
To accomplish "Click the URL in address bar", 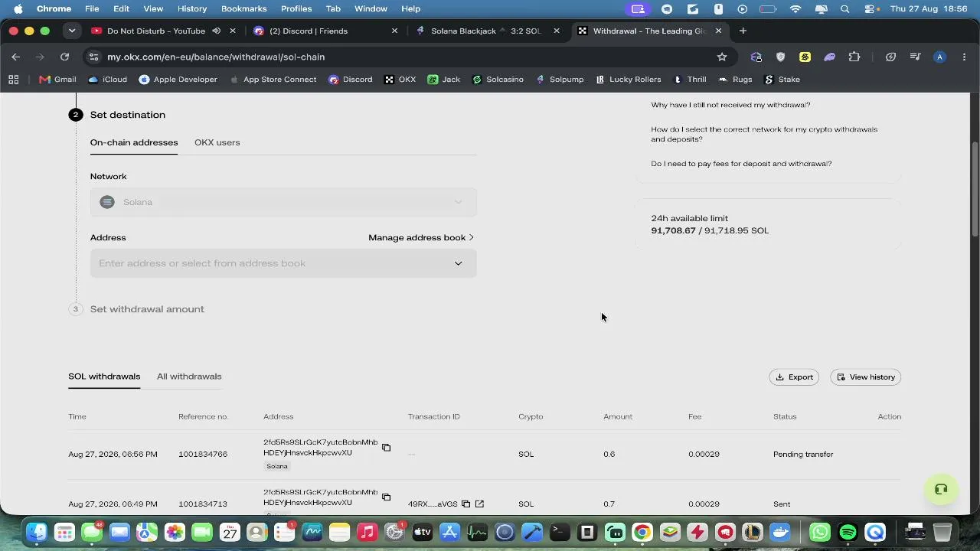I will pos(216,57).
